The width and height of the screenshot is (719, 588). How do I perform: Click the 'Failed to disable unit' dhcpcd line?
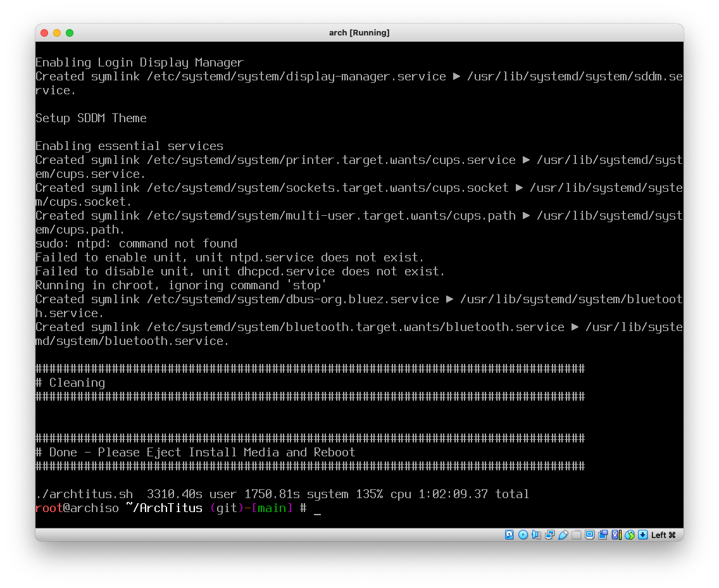coord(240,271)
